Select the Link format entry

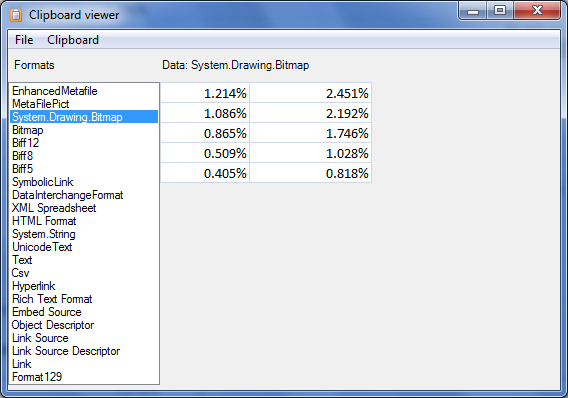[84, 364]
